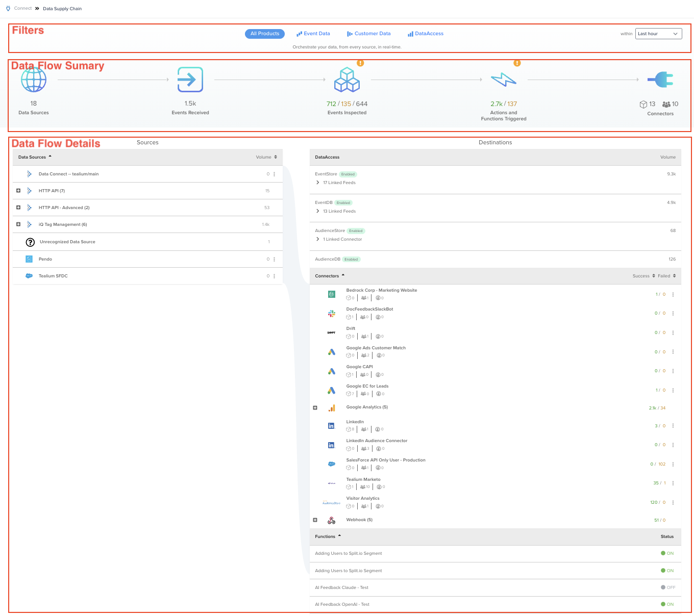This screenshot has width=694, height=616.
Task: Toggle status of first Adding Users to Split.io Segment
Action: [667, 553]
